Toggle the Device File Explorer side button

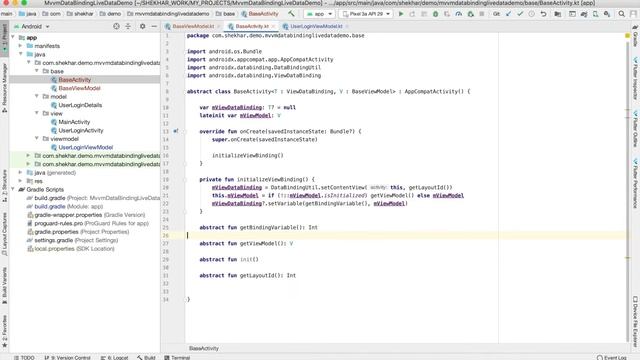636,321
